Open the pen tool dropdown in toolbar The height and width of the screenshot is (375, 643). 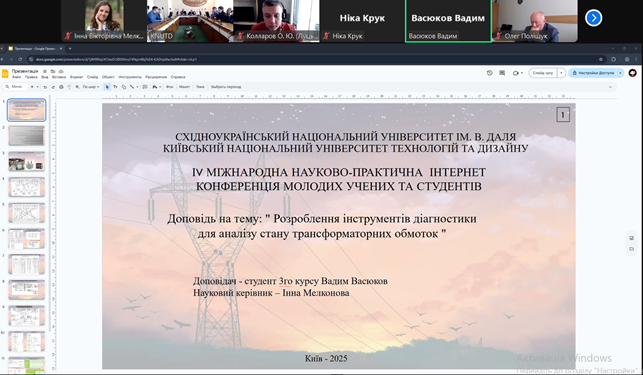coord(156,87)
